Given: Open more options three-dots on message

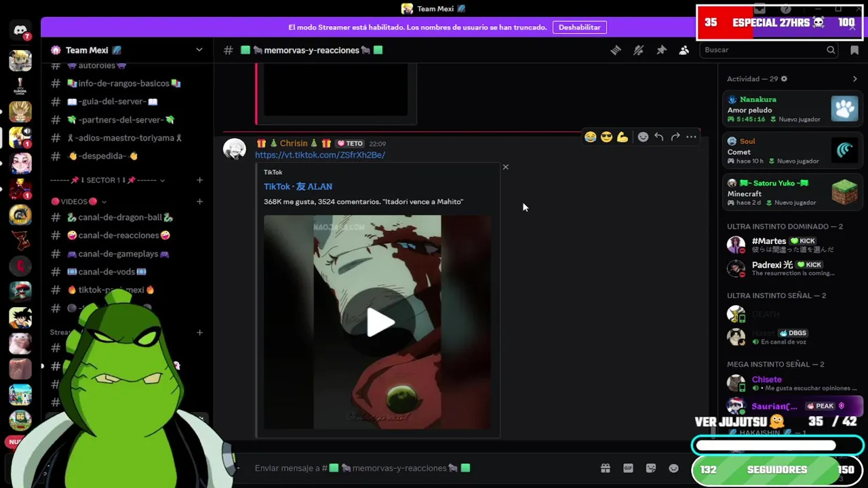Looking at the screenshot, I should point(691,137).
